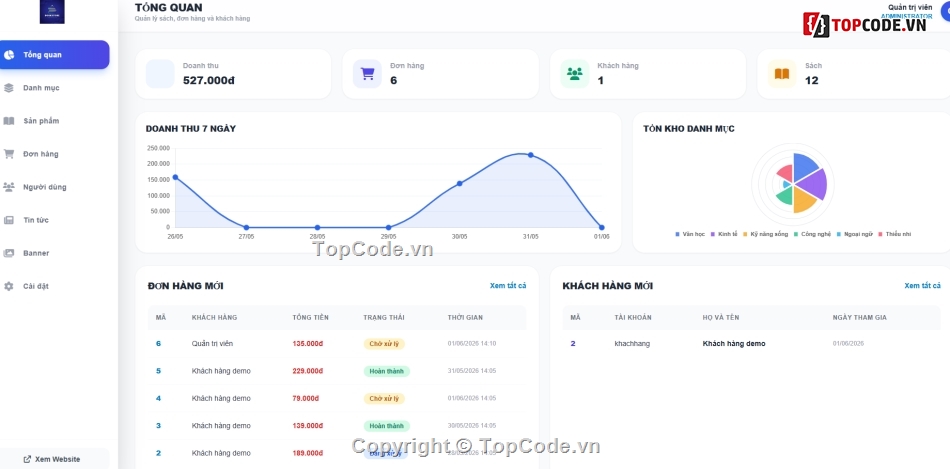The height and width of the screenshot is (469, 950).
Task: Click the Danh mục layers icon
Action: tap(8, 88)
